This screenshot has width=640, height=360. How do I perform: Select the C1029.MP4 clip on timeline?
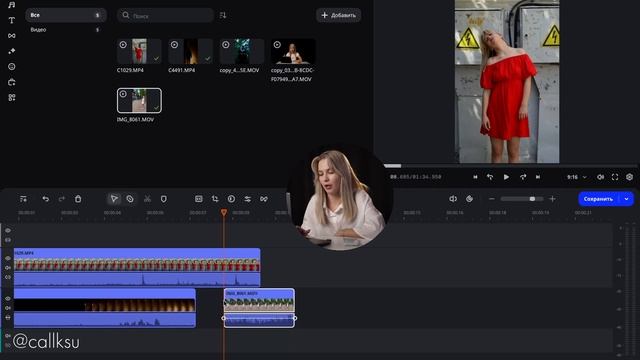pyautogui.click(x=137, y=267)
